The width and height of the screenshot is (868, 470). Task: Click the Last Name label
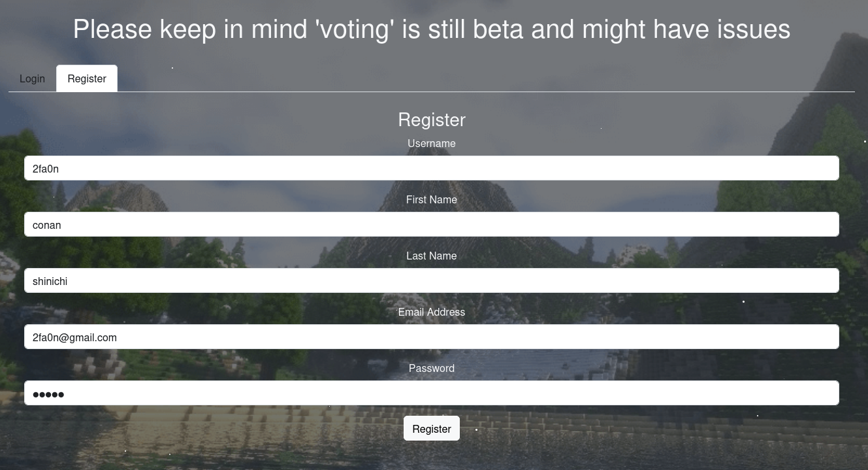click(432, 256)
